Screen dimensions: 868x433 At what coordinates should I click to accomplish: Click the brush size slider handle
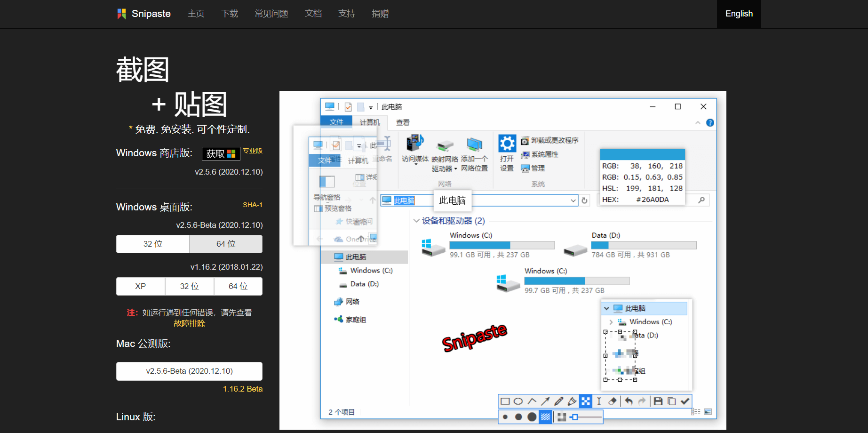click(x=575, y=417)
